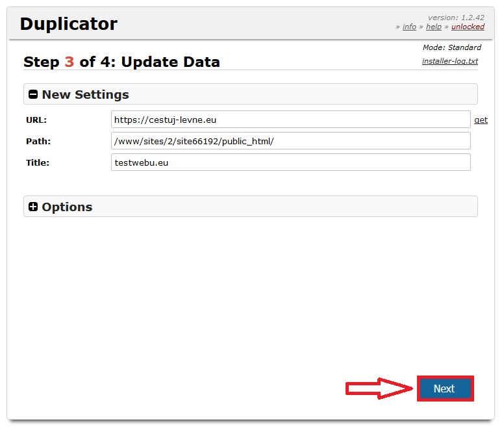
Task: Collapse New Settings using the minus icon
Action: [x=34, y=95]
